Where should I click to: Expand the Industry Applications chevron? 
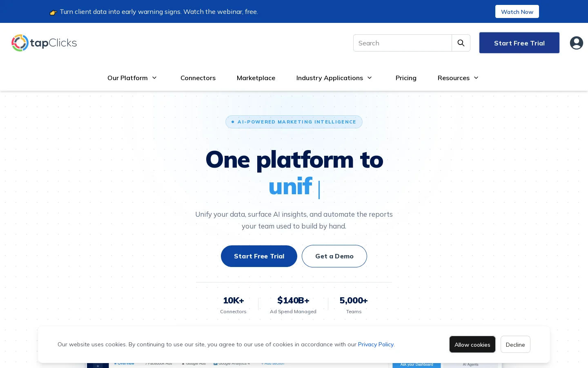point(370,78)
